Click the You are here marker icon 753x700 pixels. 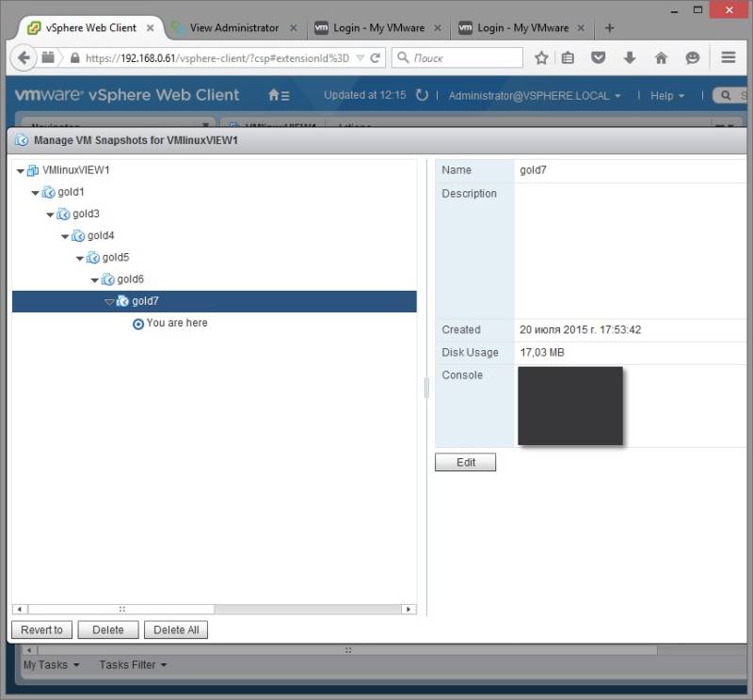click(137, 324)
